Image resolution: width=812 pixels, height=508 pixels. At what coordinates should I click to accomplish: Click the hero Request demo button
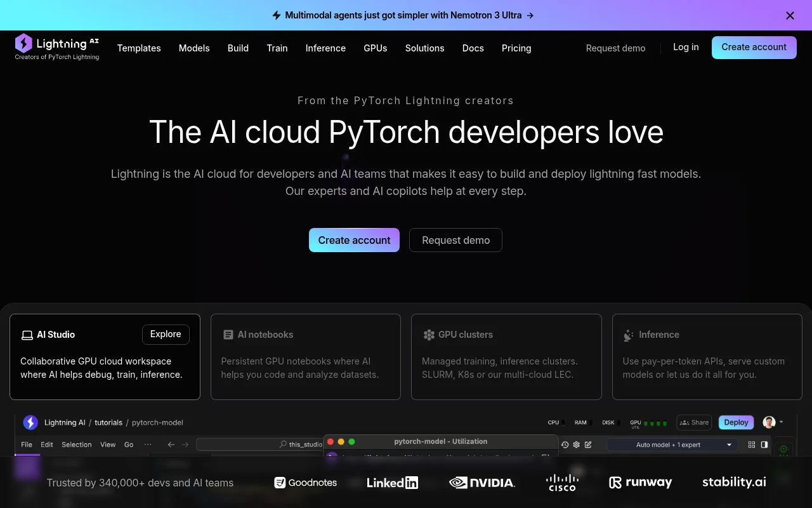click(x=455, y=240)
